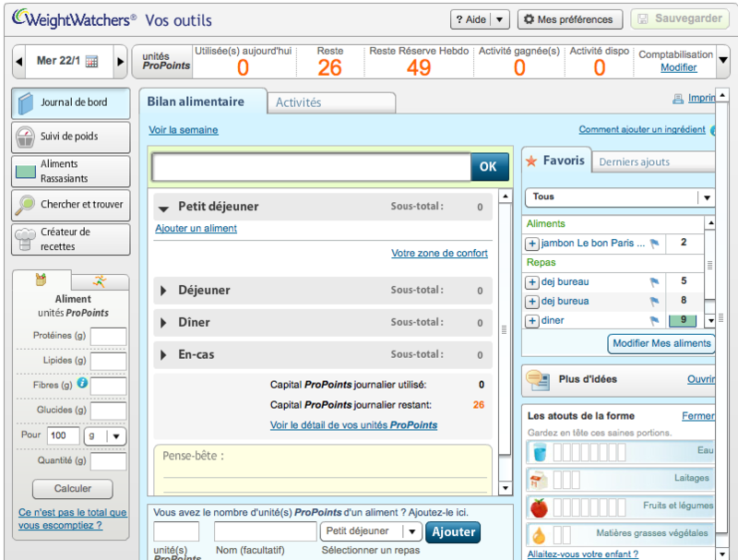738x560 pixels.
Task: Click OK search button
Action: click(x=489, y=167)
